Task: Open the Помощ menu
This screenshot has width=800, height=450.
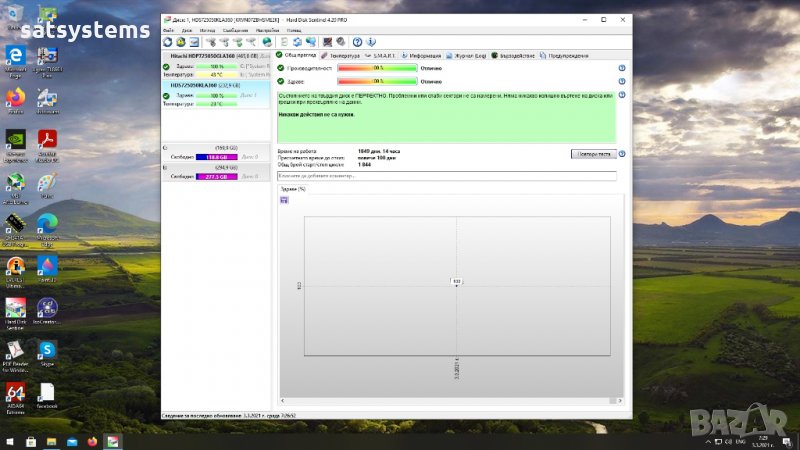Action: [x=294, y=31]
